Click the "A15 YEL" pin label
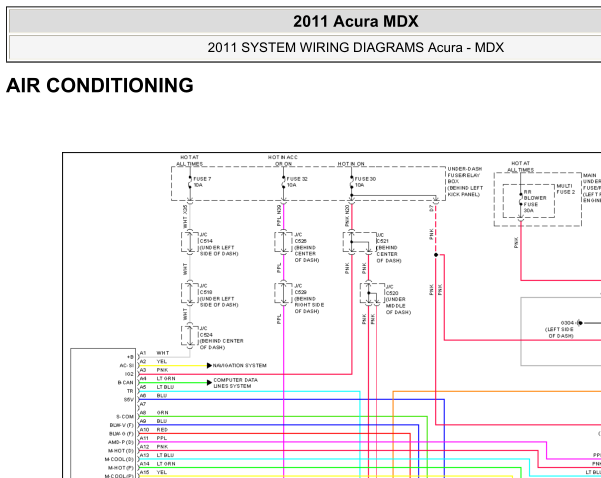This screenshot has height=478, width=601. [x=153, y=472]
